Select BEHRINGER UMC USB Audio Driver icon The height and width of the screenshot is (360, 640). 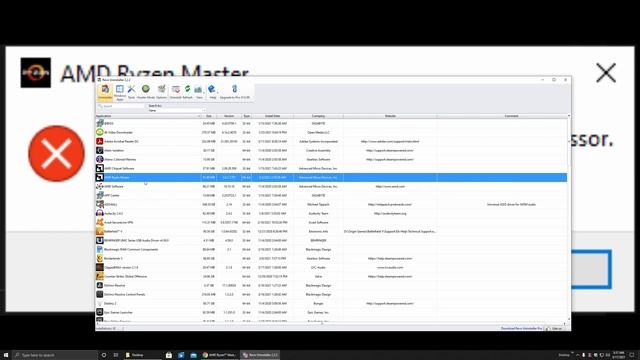pos(100,240)
